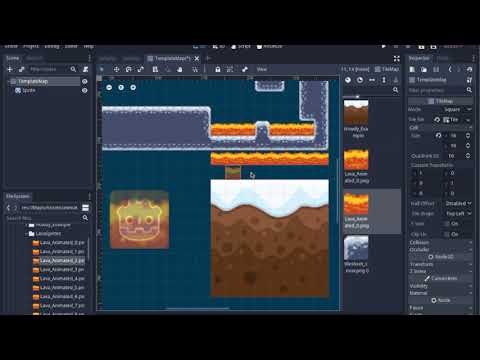Screen dimensions: 480x360
Task: Click the viewport zoom out button
Action: pyautogui.click(x=109, y=87)
